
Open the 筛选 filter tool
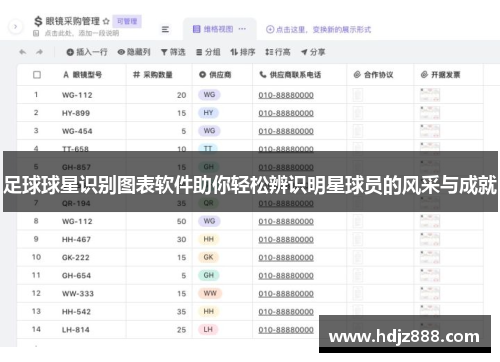coord(173,52)
